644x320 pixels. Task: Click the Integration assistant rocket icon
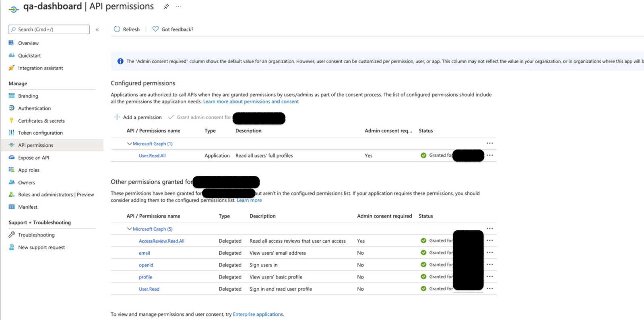[x=11, y=68]
